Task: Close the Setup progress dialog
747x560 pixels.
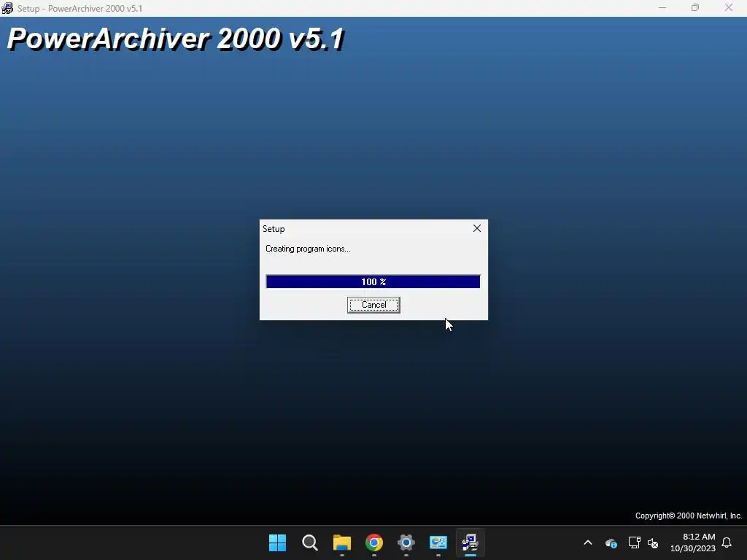Action: tap(477, 228)
